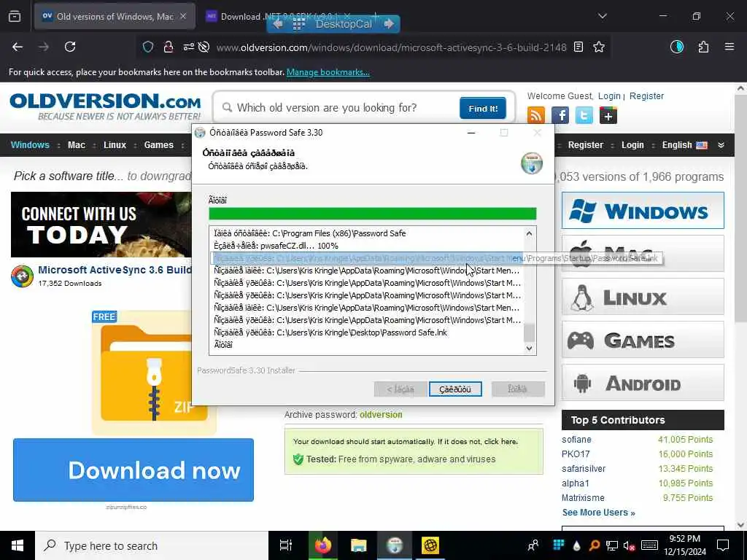Open Games category in site navigation
The width and height of the screenshot is (747, 560).
click(158, 145)
